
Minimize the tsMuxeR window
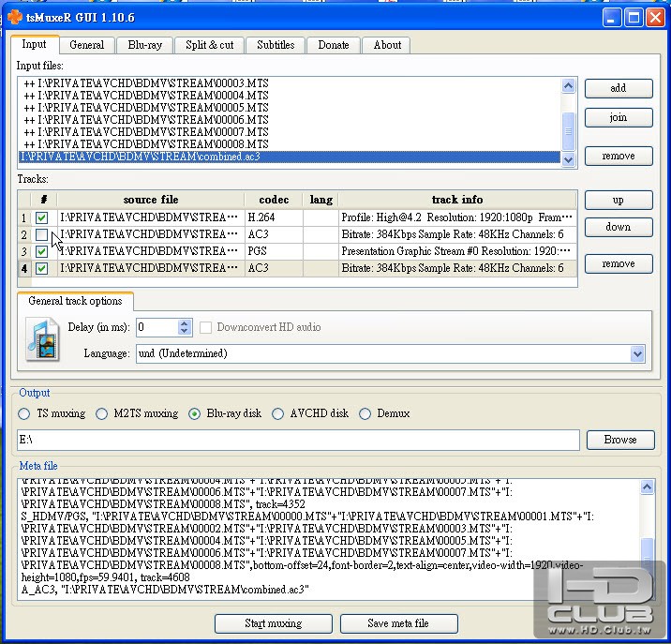pos(612,18)
